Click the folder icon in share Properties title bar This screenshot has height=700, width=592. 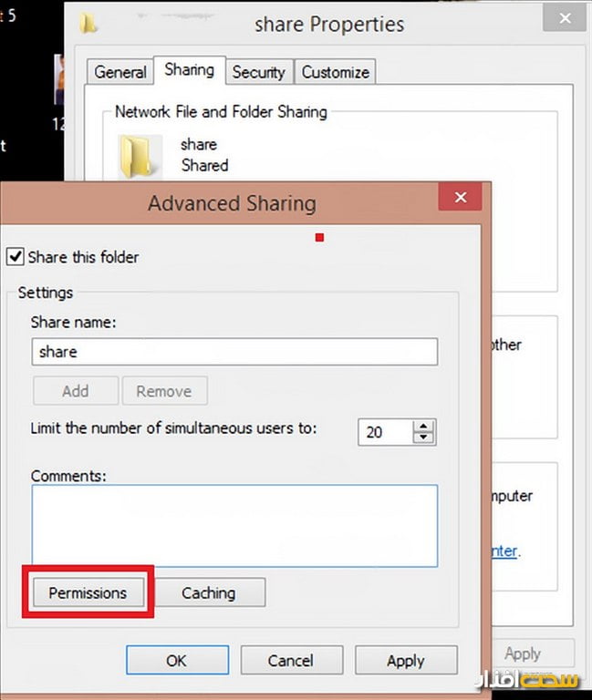[88, 24]
